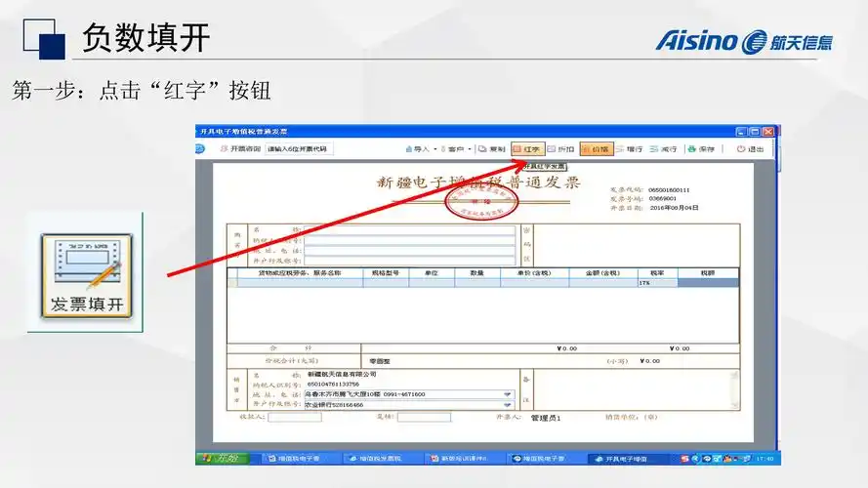Click the buyer 开户行及账号 input field
Screen dimensions: 868x488
point(410,261)
